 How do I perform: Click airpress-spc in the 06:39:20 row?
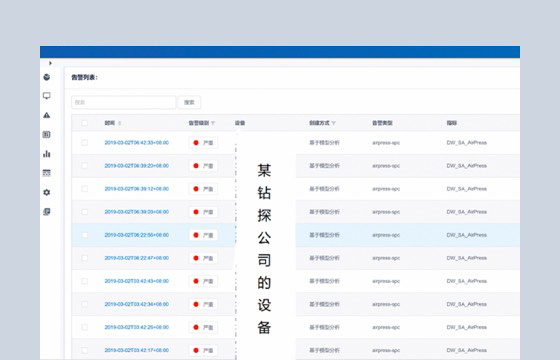pos(386,166)
